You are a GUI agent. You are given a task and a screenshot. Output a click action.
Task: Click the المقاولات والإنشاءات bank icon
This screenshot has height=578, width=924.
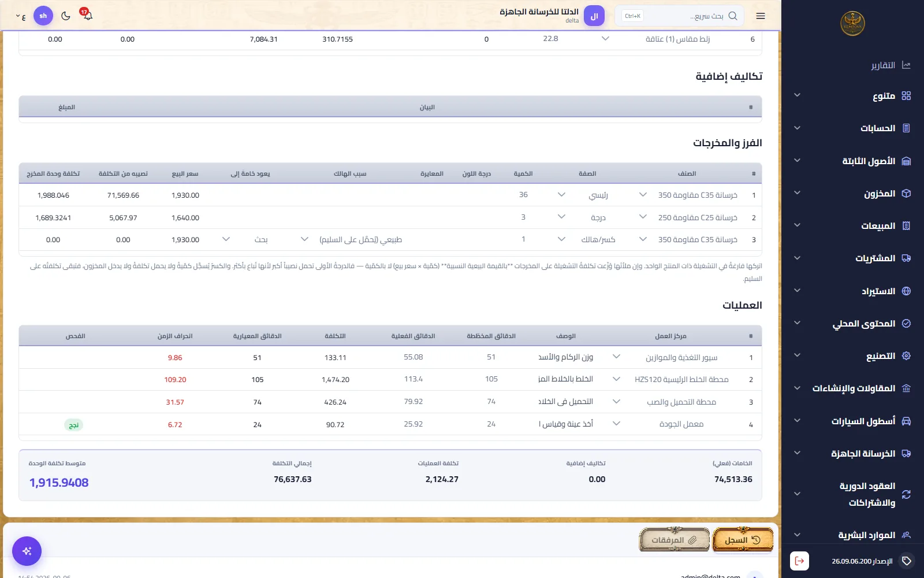point(906,388)
